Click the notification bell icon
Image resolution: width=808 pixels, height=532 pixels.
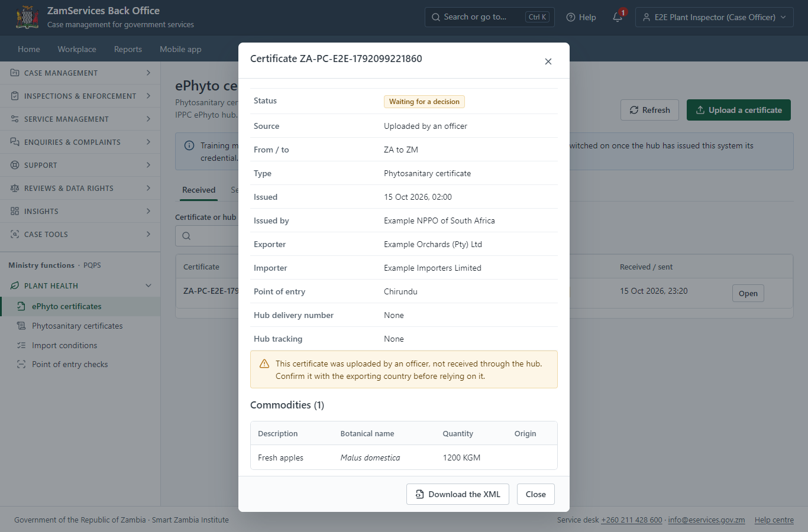[618, 17]
